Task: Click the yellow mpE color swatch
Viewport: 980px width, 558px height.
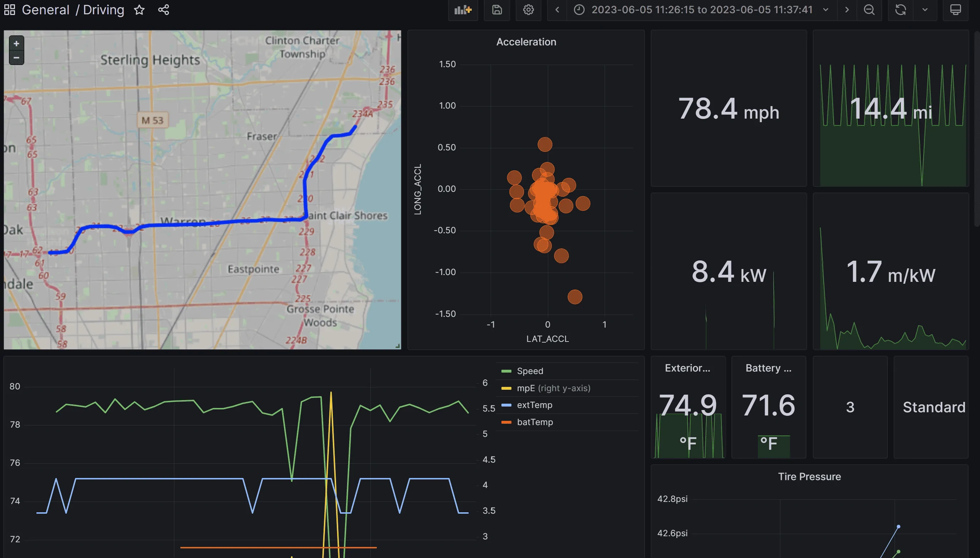Action: (x=506, y=388)
